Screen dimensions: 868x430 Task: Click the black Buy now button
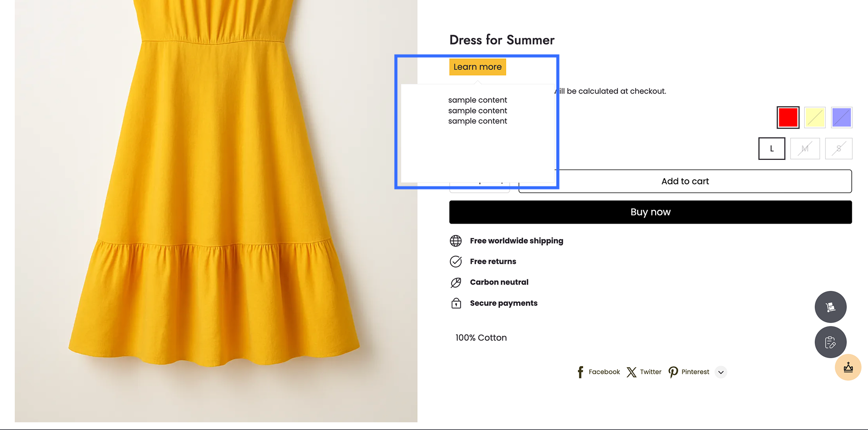tap(650, 212)
